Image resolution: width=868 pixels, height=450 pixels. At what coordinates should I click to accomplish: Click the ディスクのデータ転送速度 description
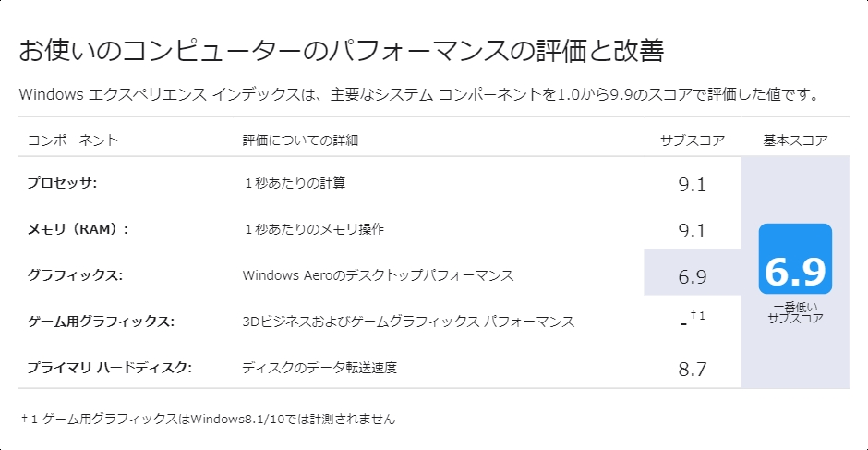[x=319, y=368]
